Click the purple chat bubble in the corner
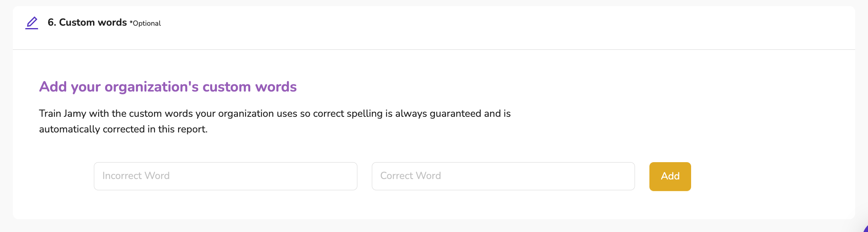The image size is (868, 232). [866, 229]
